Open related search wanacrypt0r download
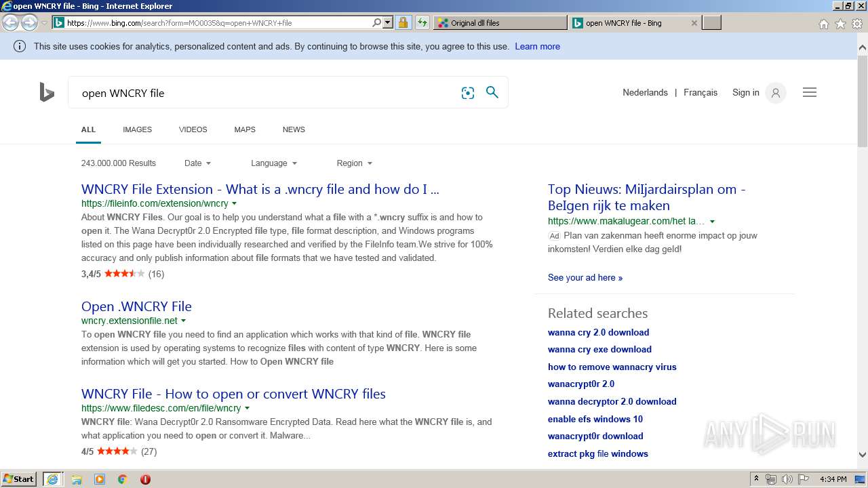This screenshot has width=868, height=488. [595, 436]
